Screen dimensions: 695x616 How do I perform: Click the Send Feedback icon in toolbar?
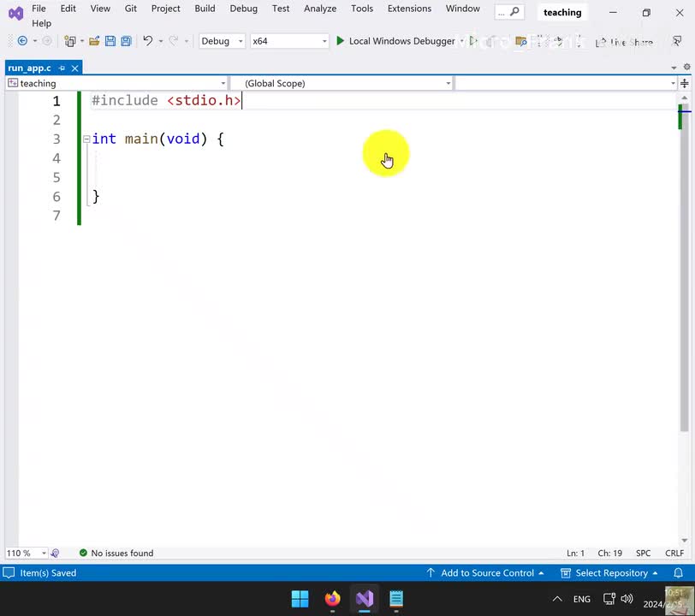(x=677, y=41)
